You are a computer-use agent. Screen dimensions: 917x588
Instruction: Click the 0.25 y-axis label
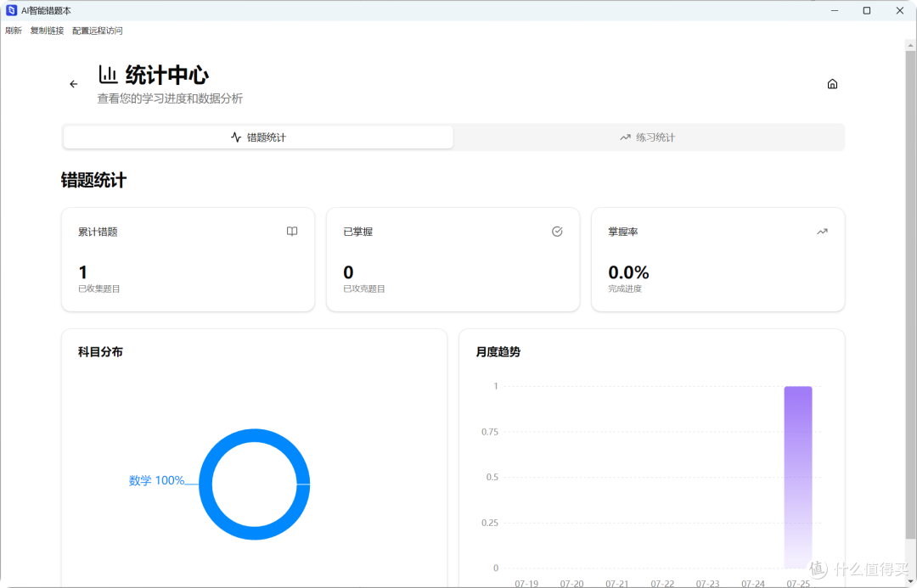(x=490, y=523)
